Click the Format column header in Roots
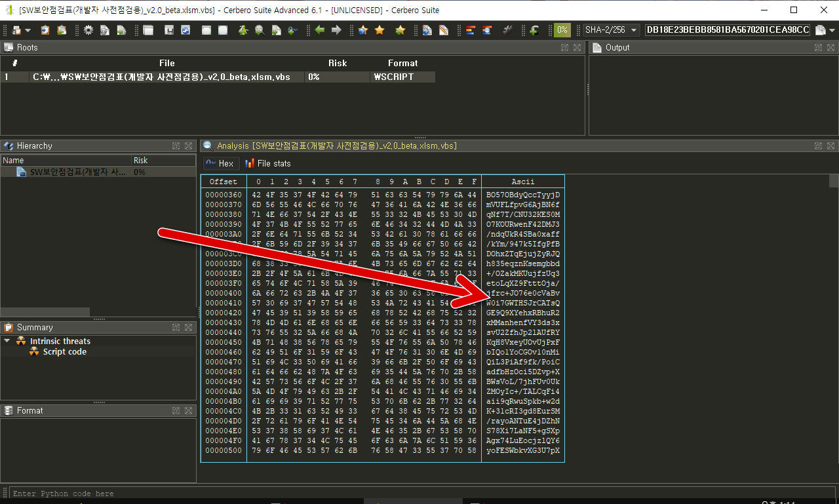This screenshot has width=839, height=504. point(402,63)
